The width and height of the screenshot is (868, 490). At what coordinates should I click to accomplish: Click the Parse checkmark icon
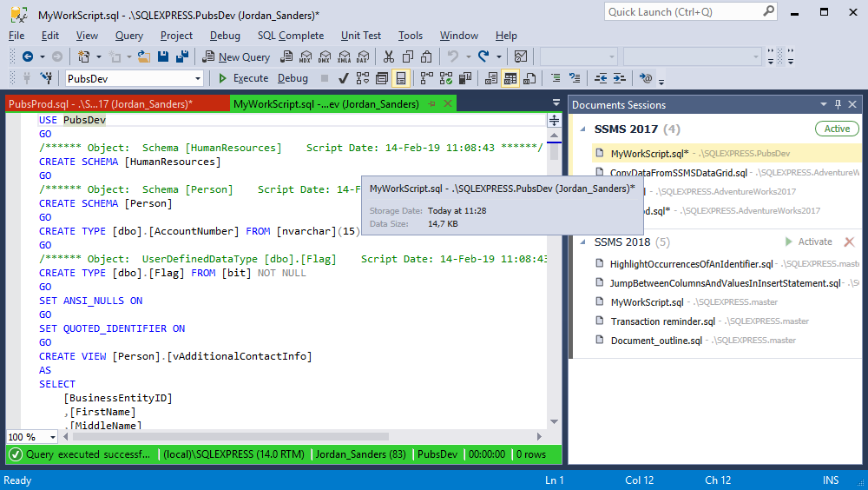pyautogui.click(x=343, y=79)
